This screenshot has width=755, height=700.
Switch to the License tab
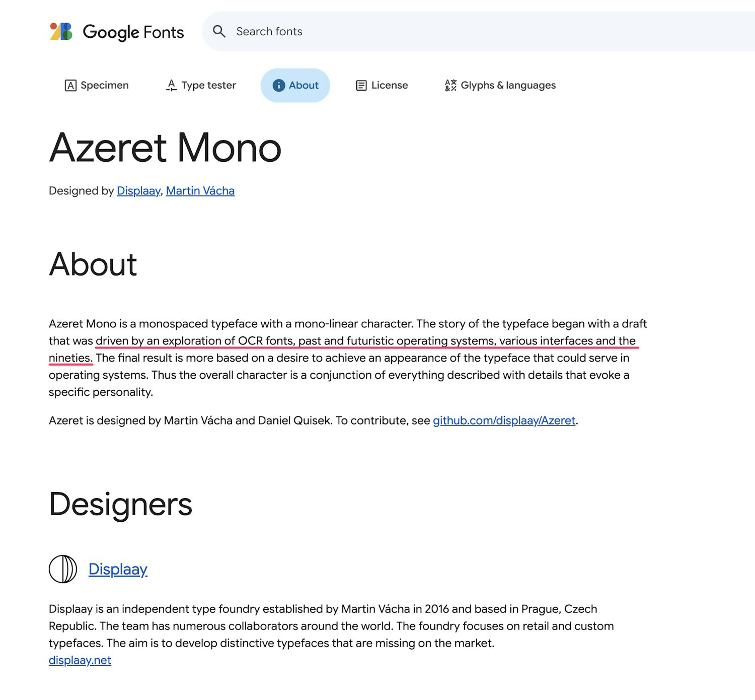(382, 85)
